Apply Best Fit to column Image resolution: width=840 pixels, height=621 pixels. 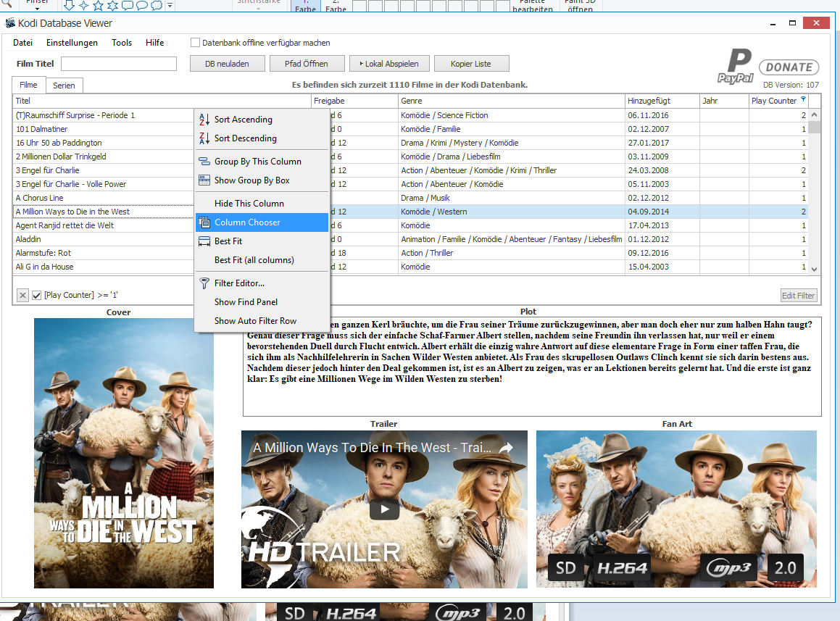coord(262,241)
